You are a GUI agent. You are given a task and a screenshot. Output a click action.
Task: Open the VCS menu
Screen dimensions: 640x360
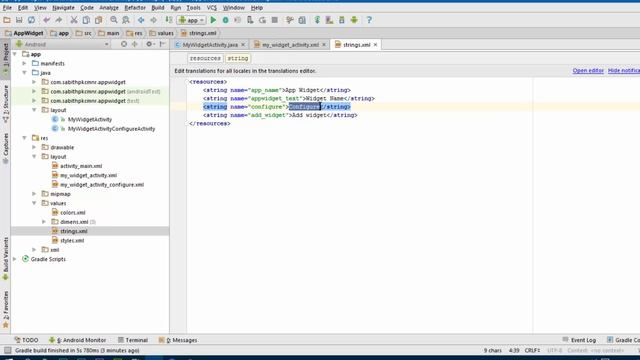tap(211, 8)
